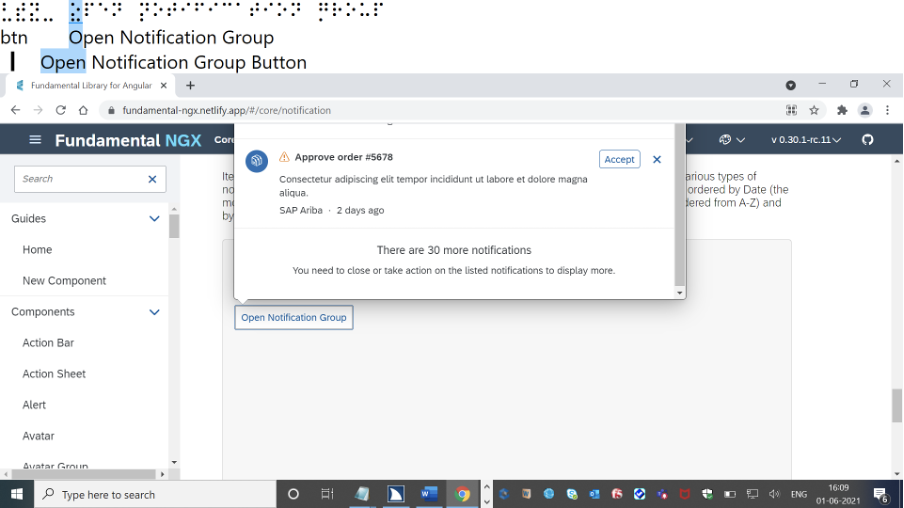Go to Action Sheet component
Screen dimensions: 904x508
tap(54, 374)
